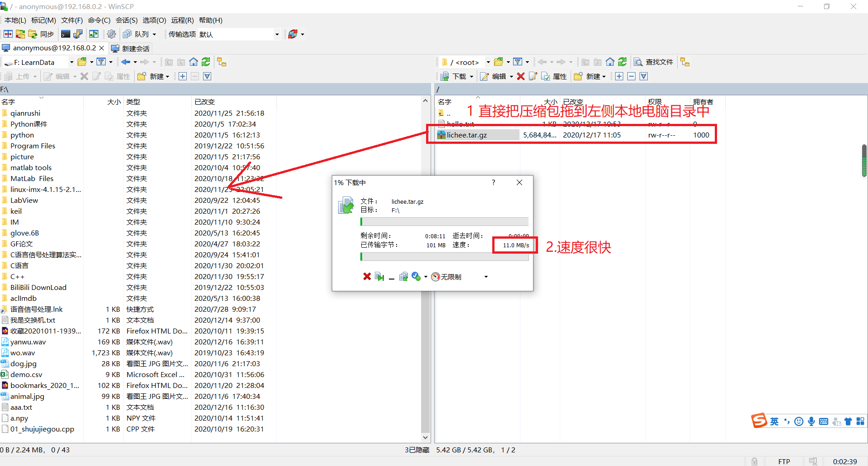868x466 pixels.
Task: Open the 帮助(H) menu
Action: click(x=211, y=20)
